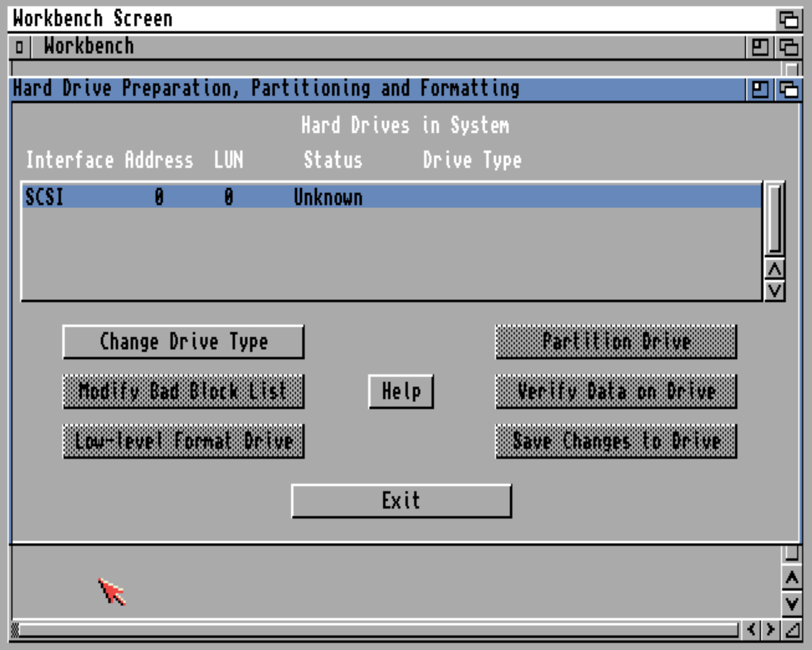Image resolution: width=812 pixels, height=650 pixels.
Task: Click Workbench window depth gadget
Action: click(788, 47)
